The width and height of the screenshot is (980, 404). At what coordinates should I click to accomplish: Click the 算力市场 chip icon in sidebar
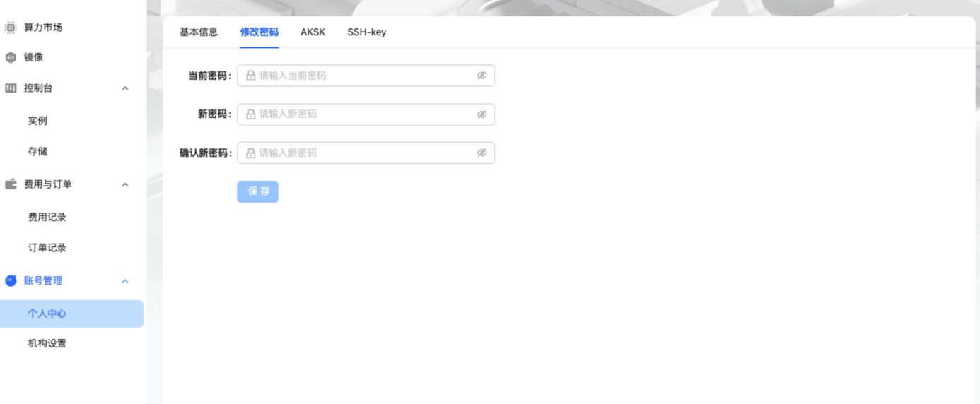point(11,28)
